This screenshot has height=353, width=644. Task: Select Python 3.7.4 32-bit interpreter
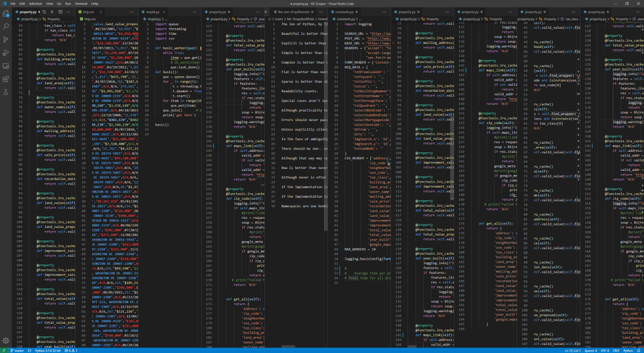click(49, 350)
